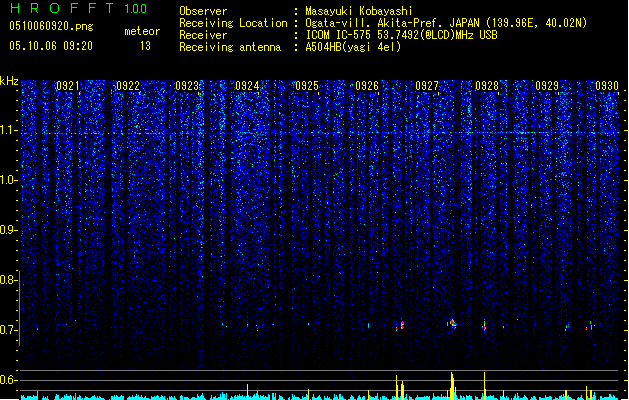Screen dimensions: 629x400
Task: Click the kHz axis unit label
Action: [9, 81]
